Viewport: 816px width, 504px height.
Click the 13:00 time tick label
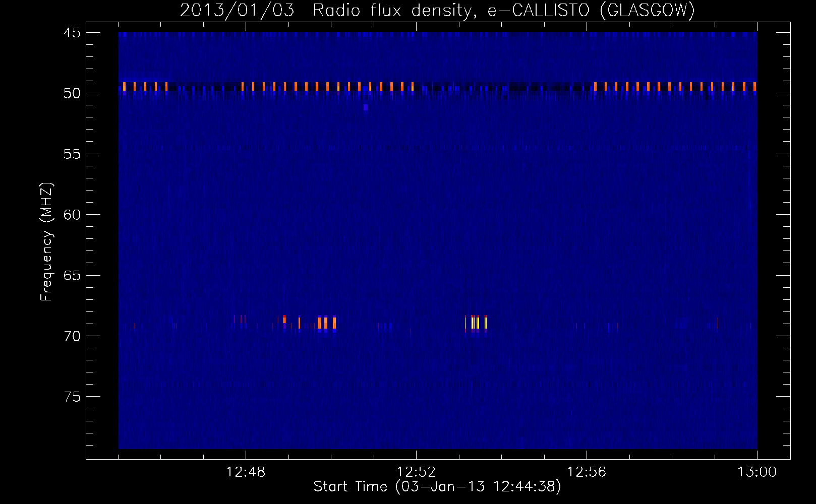pos(757,472)
